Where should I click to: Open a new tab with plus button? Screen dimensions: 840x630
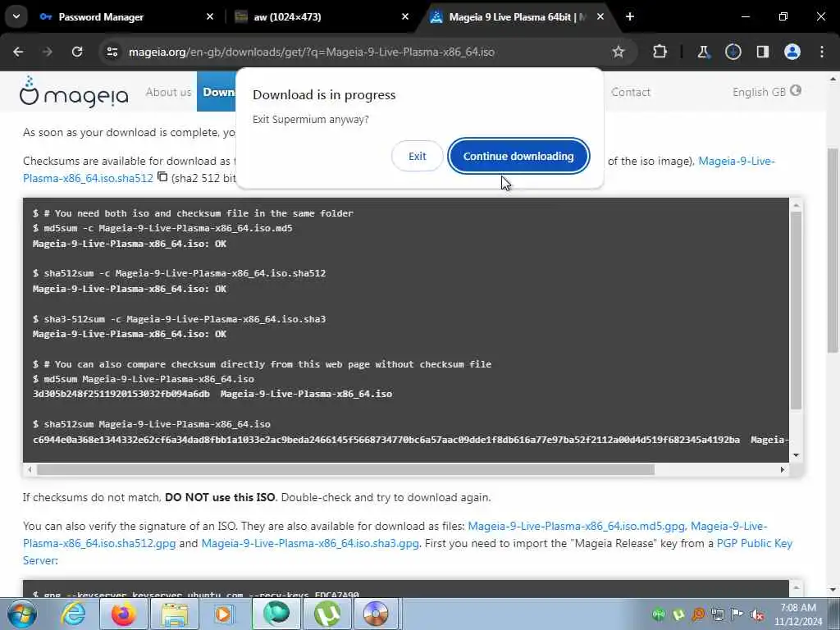630,16
